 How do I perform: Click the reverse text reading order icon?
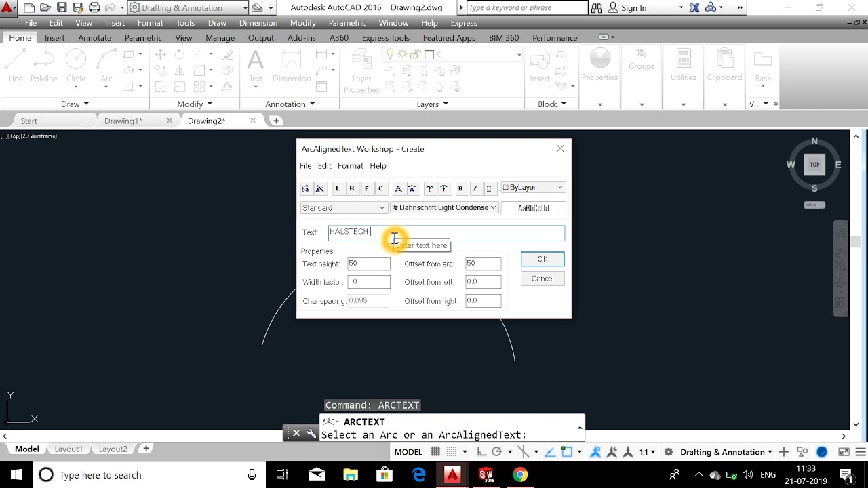pyautogui.click(x=306, y=188)
